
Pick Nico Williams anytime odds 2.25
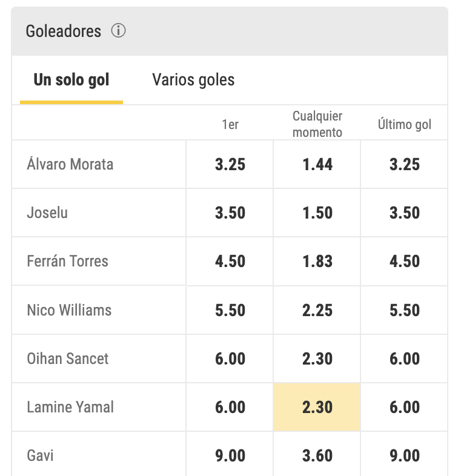pos(317,310)
